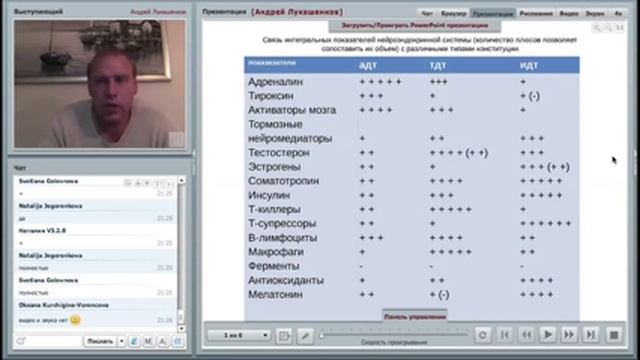Select the Презентация tab

pyautogui.click(x=493, y=13)
